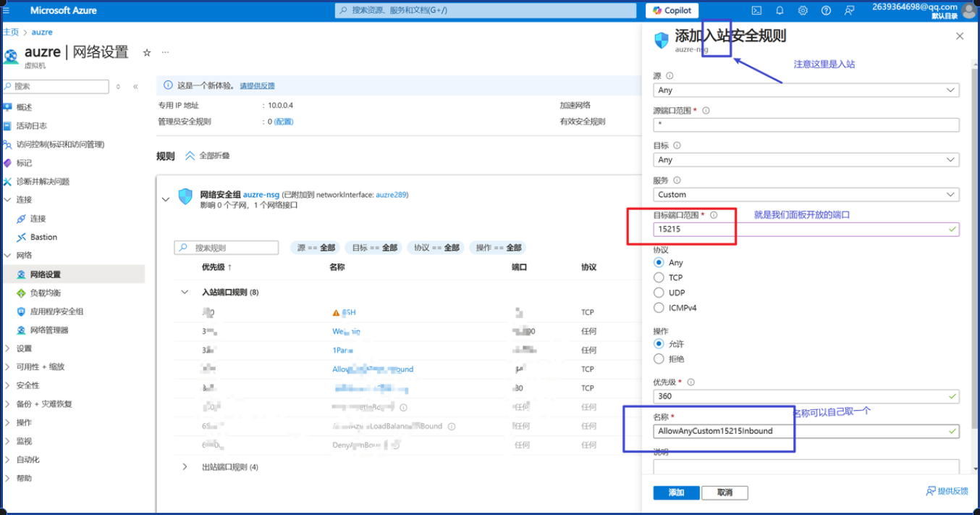
Task: Collapse the left sidebar with double chevron
Action: 135,86
